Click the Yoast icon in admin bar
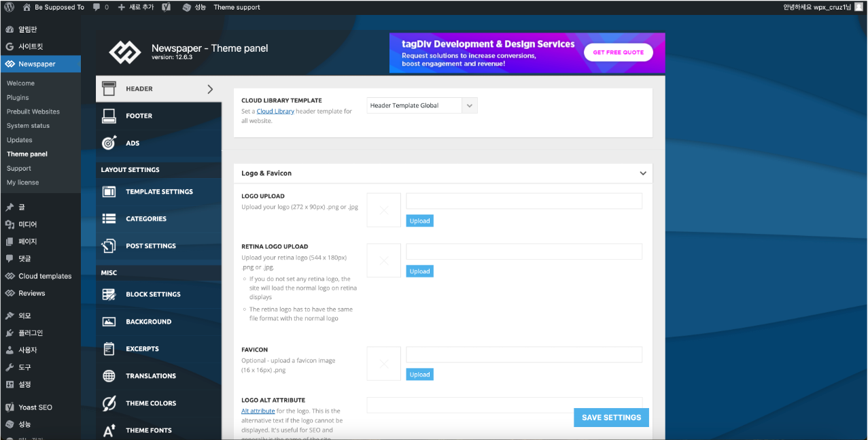This screenshot has width=868, height=440. (167, 7)
